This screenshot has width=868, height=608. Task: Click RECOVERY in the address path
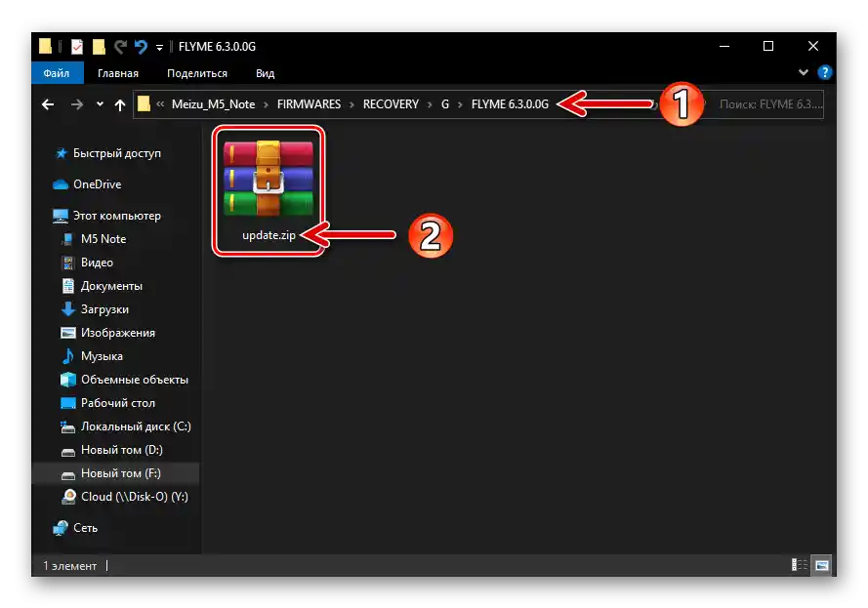click(x=391, y=104)
